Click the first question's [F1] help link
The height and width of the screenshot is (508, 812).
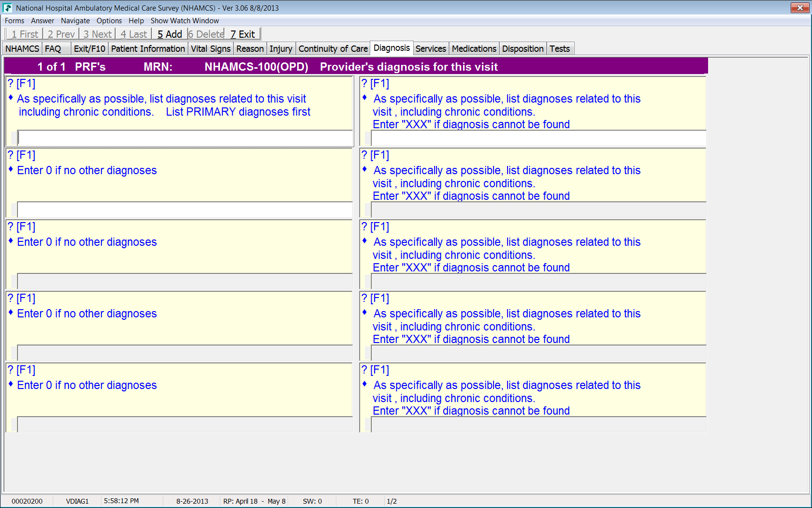(x=26, y=84)
